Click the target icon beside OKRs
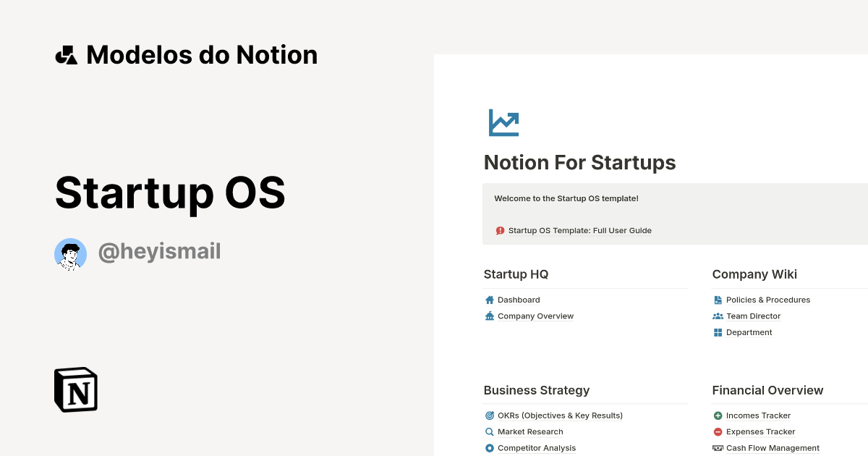 490,415
